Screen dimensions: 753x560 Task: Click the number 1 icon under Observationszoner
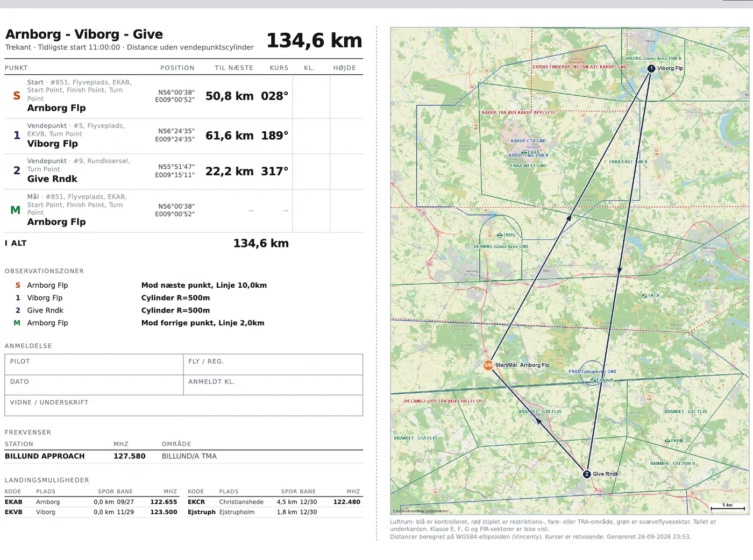[18, 297]
